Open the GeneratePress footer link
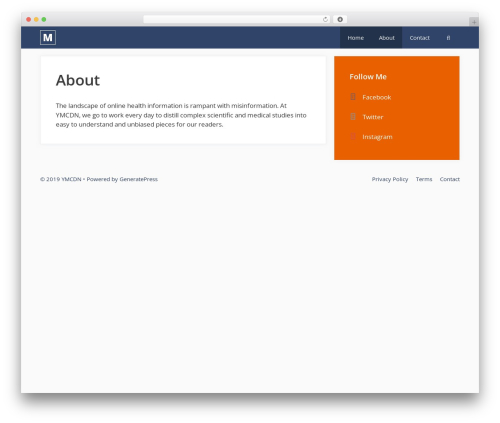500x423 pixels. (138, 179)
